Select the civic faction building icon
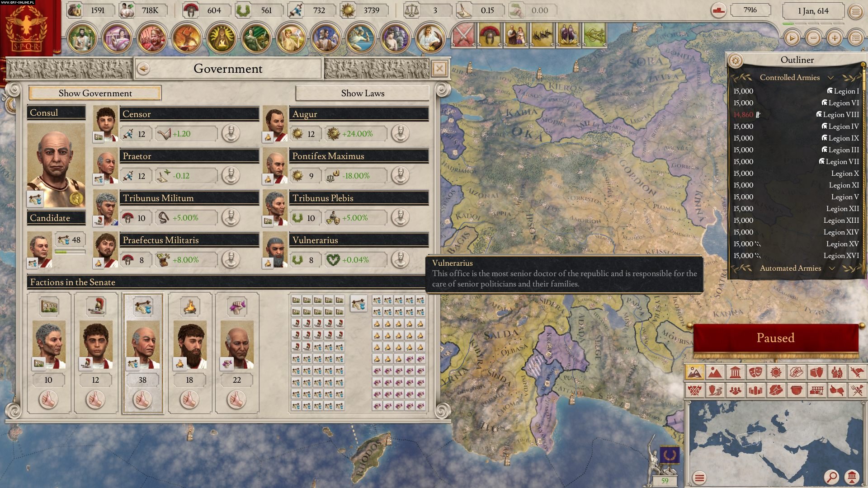 49,306
